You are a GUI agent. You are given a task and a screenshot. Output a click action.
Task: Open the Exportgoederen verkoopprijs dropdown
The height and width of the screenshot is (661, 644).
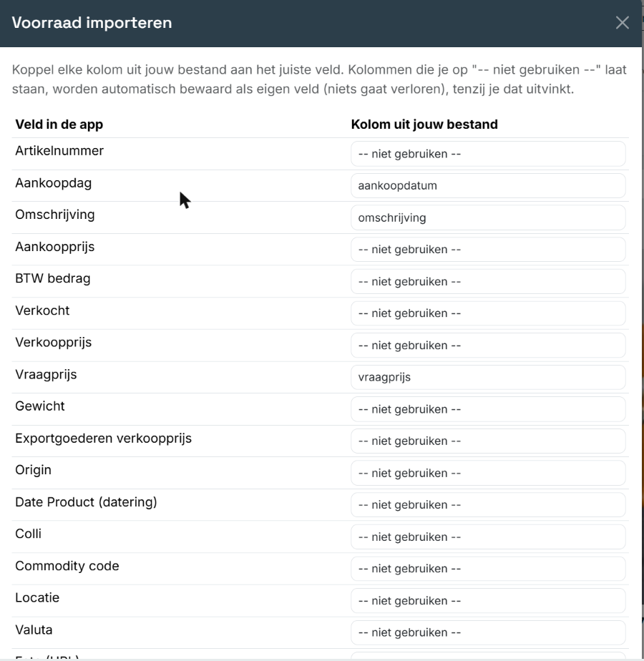488,441
